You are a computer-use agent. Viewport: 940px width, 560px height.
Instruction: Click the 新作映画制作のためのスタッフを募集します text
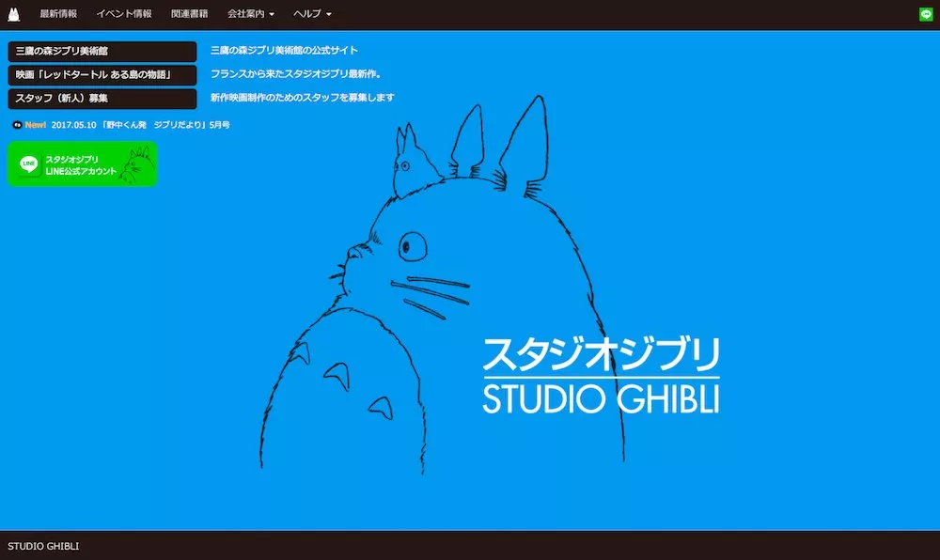pyautogui.click(x=302, y=97)
